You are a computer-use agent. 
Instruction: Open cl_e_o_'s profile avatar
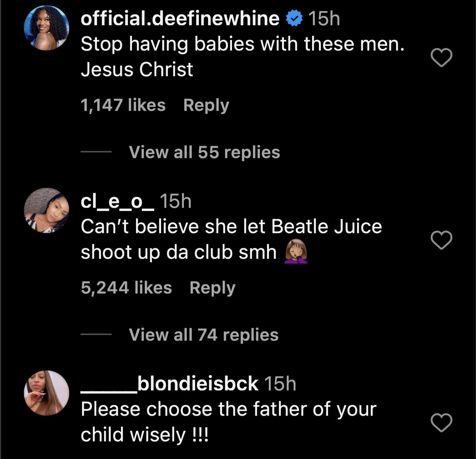pyautogui.click(x=47, y=210)
